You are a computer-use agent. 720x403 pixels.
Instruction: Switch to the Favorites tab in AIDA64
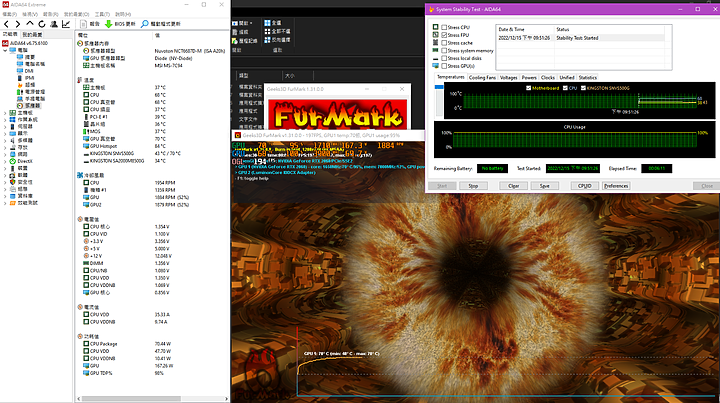pos(33,34)
